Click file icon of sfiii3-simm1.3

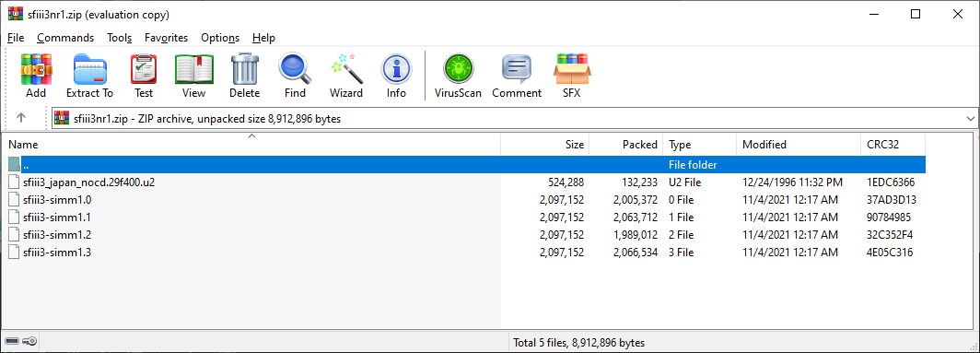[x=15, y=253]
